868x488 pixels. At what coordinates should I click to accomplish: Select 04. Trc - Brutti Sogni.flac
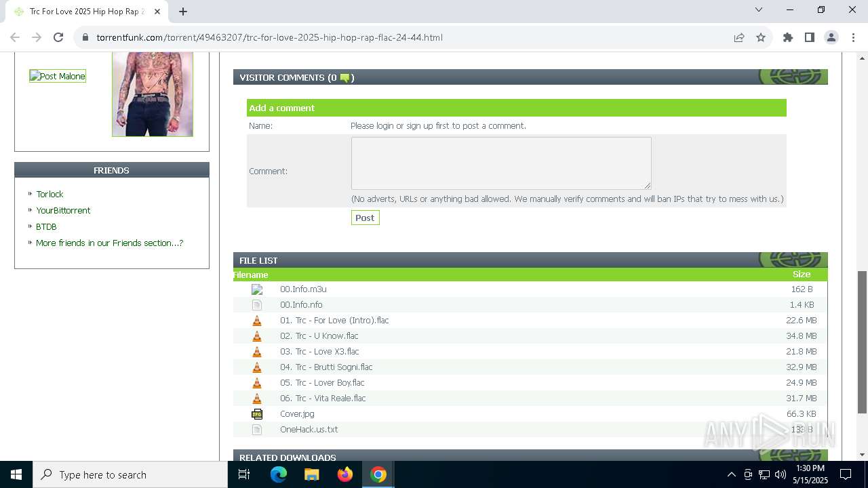coord(326,367)
